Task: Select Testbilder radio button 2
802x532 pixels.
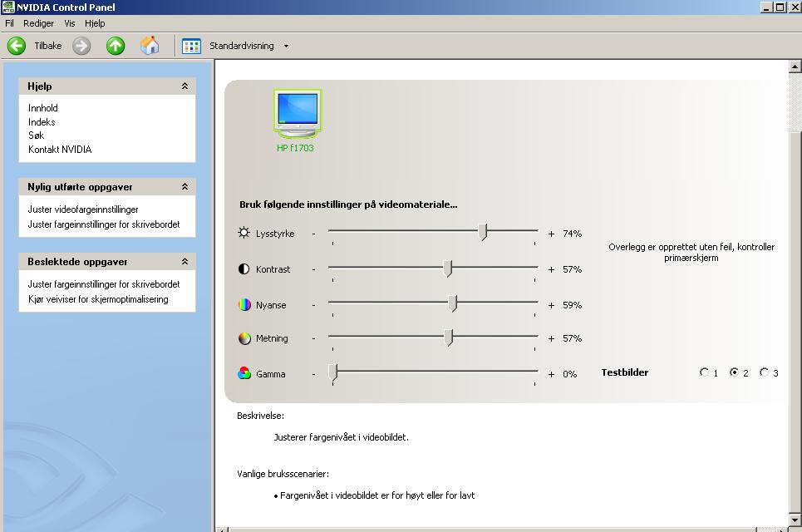Action: pyautogui.click(x=734, y=372)
